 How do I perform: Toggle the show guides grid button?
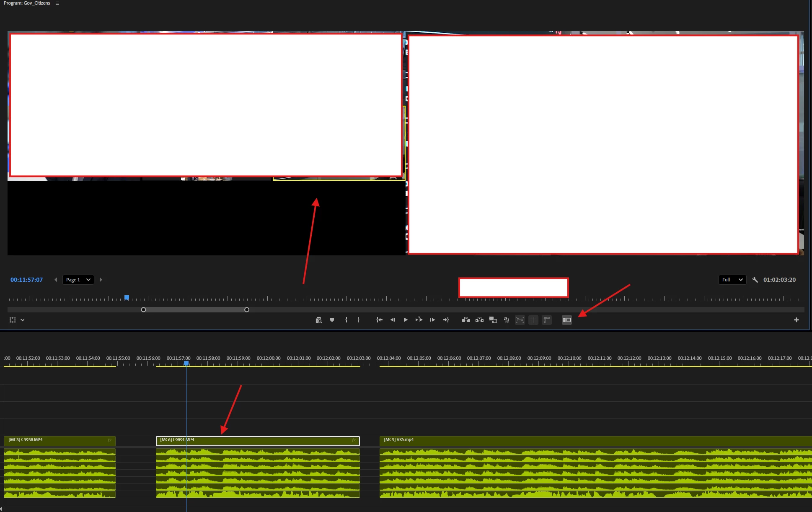tap(533, 320)
